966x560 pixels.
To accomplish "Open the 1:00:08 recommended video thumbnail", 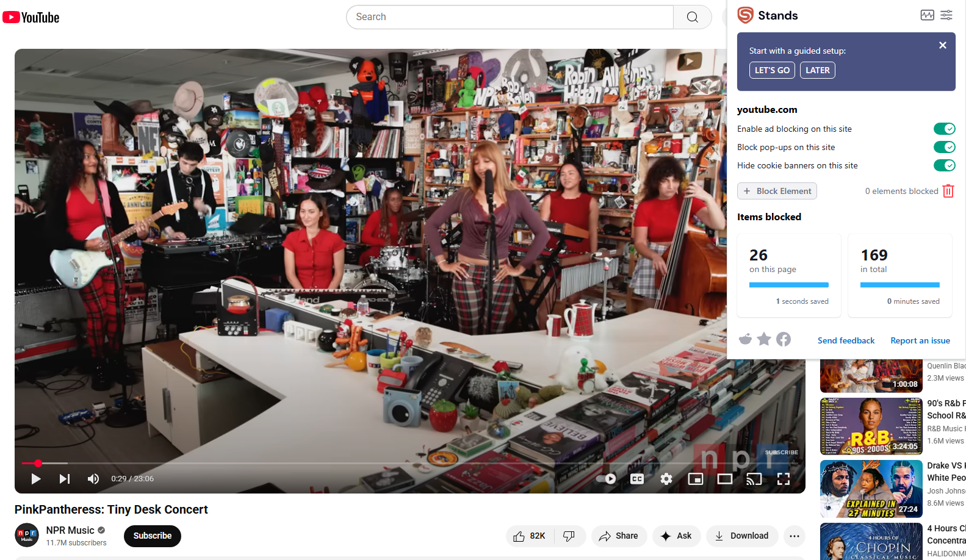I will tap(871, 376).
